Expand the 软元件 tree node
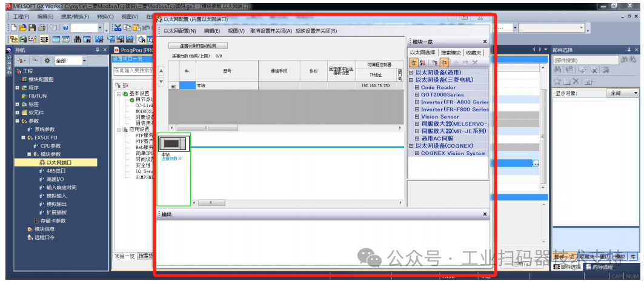This screenshot has width=644, height=284. click(x=17, y=113)
